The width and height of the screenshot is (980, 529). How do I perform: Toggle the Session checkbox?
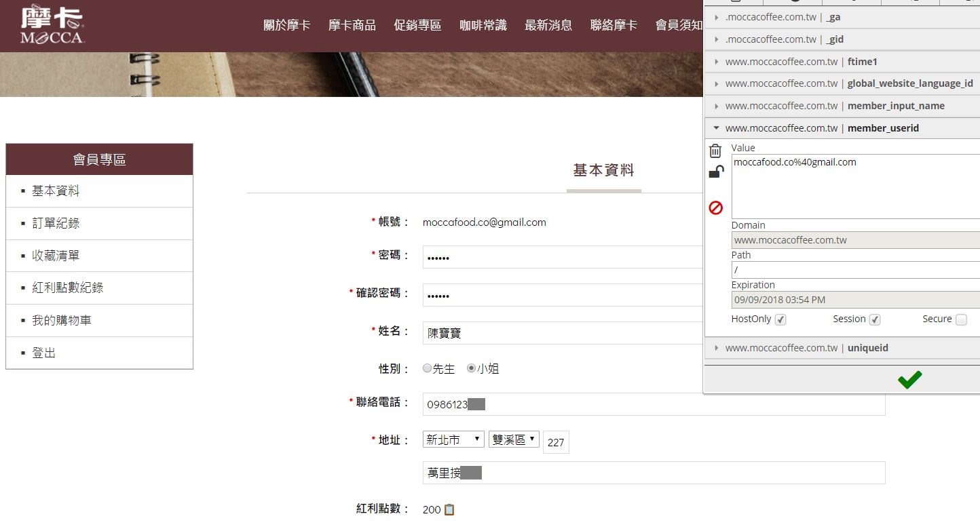coord(875,319)
